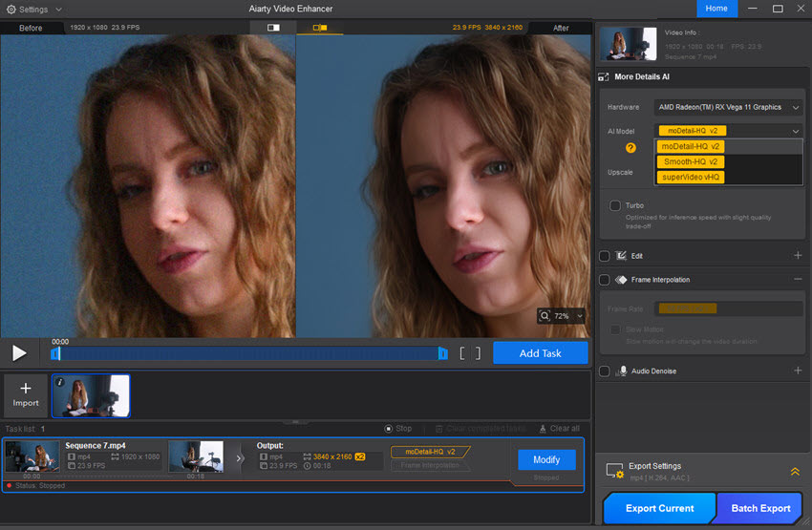Enable the Edit section checkbox
Viewport: 812px width, 530px height.
tap(605, 256)
